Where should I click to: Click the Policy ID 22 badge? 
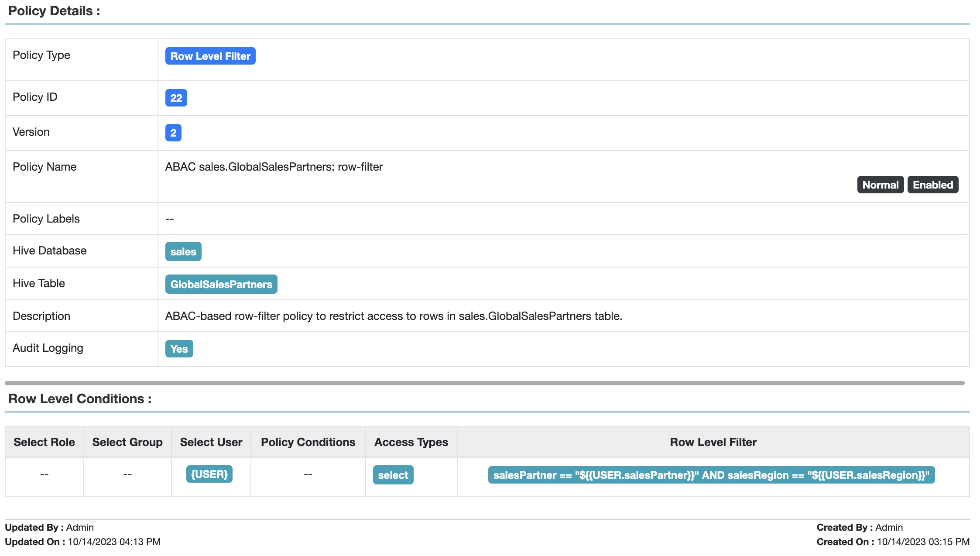[176, 98]
